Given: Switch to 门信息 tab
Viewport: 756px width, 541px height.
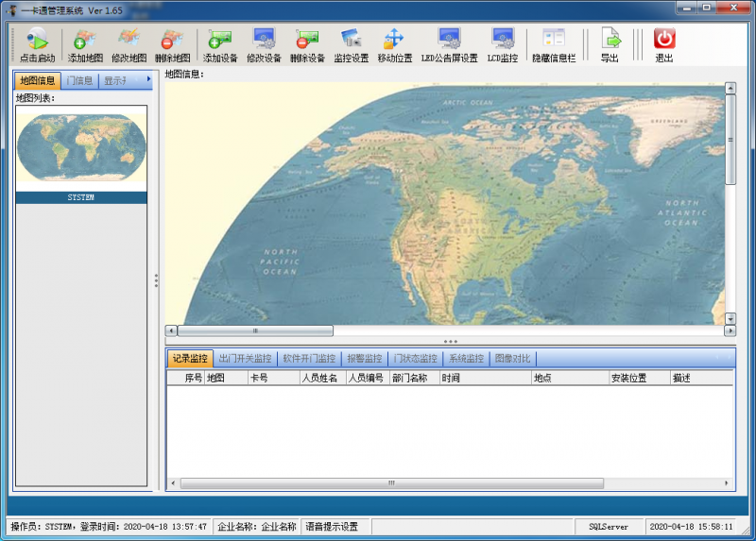Looking at the screenshot, I should 79,80.
